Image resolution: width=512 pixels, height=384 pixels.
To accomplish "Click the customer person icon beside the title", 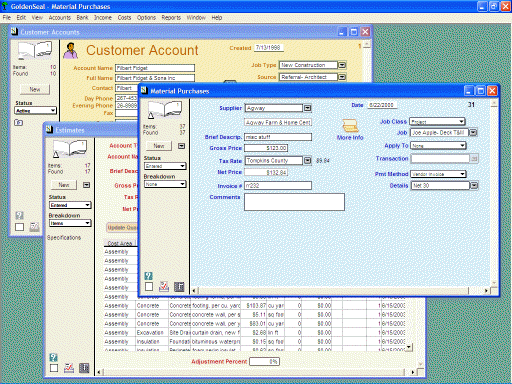I will click(x=70, y=50).
